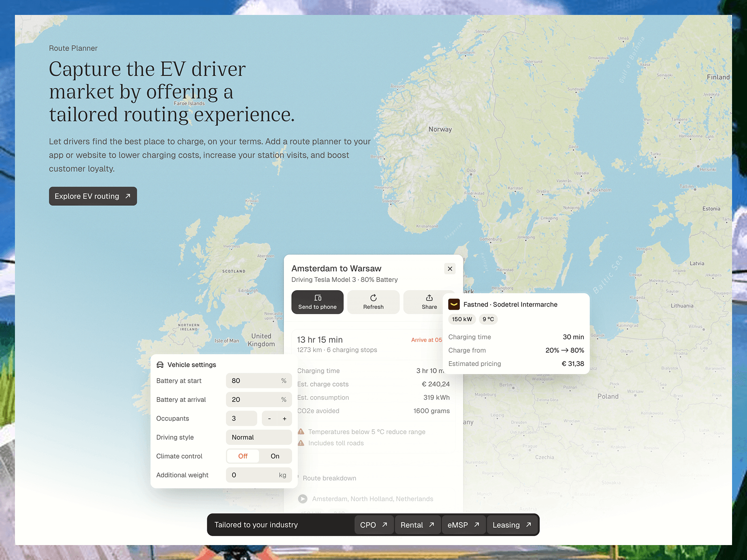Open the Leasing industry link

pos(512,525)
